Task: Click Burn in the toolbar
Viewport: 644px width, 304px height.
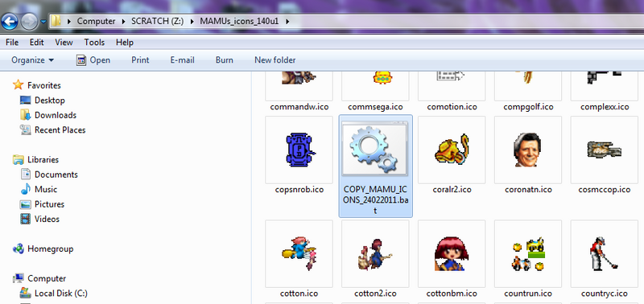Action: pos(225,60)
